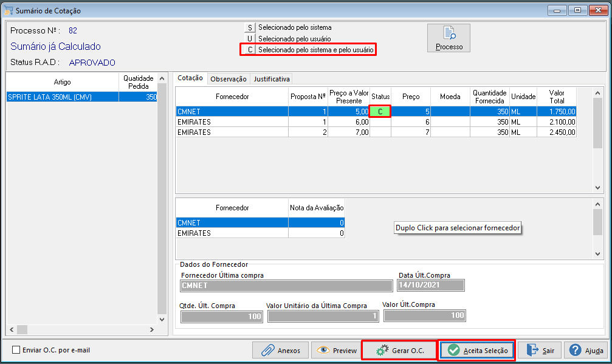Open the Processo document button
Image resolution: width=612 pixels, height=364 pixels.
pyautogui.click(x=449, y=38)
